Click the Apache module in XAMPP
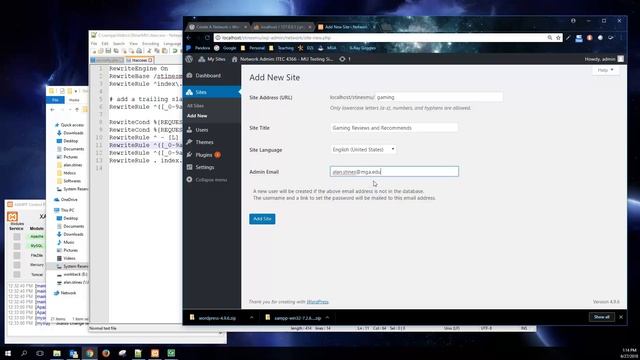The image size is (640, 360). (x=36, y=236)
